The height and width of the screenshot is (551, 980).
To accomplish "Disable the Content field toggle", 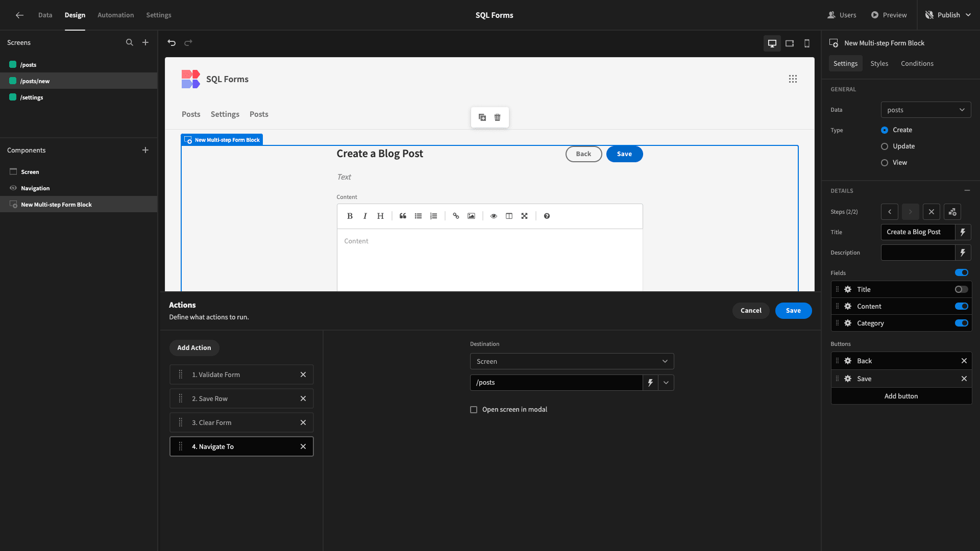I will pyautogui.click(x=962, y=307).
